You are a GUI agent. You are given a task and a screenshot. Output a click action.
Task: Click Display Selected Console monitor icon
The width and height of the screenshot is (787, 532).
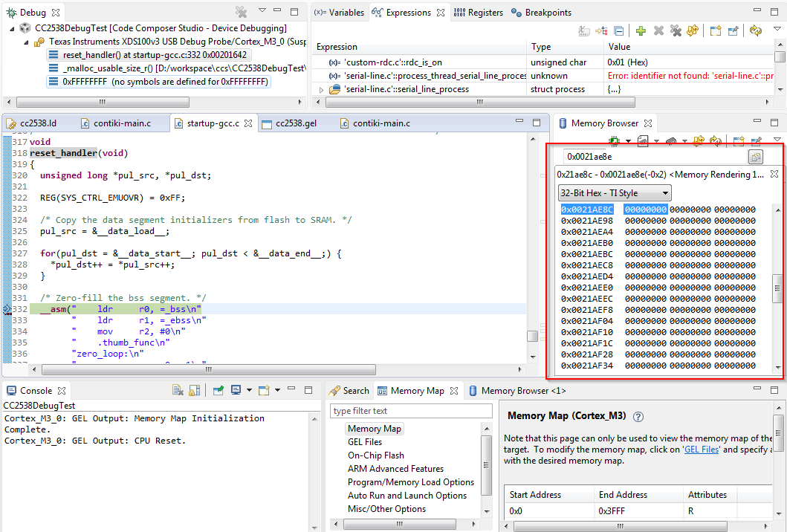(236, 390)
